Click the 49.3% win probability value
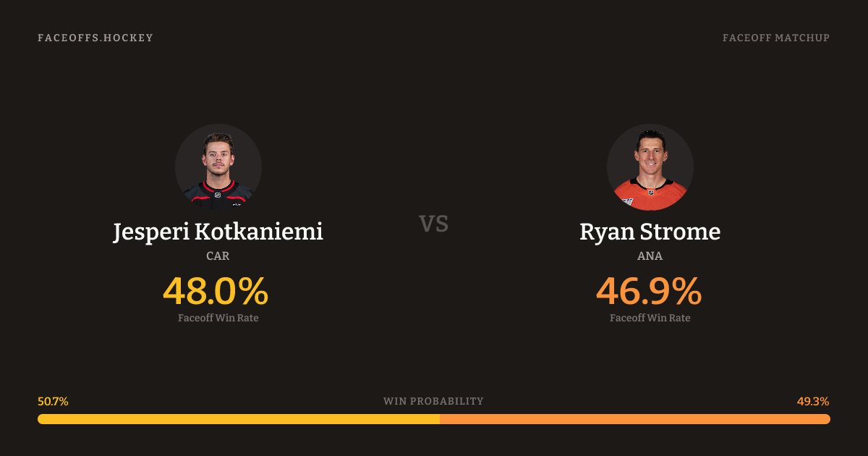The image size is (868, 456). (x=813, y=402)
